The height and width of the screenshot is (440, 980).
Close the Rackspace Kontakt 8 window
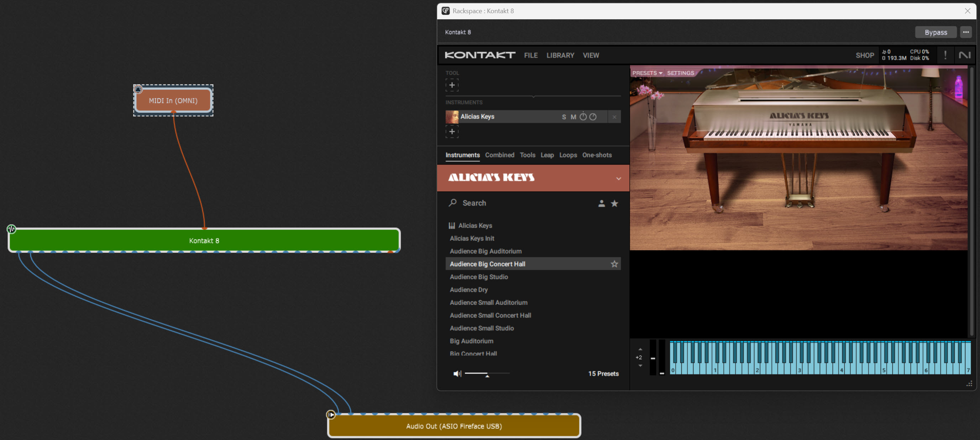pos(967,11)
